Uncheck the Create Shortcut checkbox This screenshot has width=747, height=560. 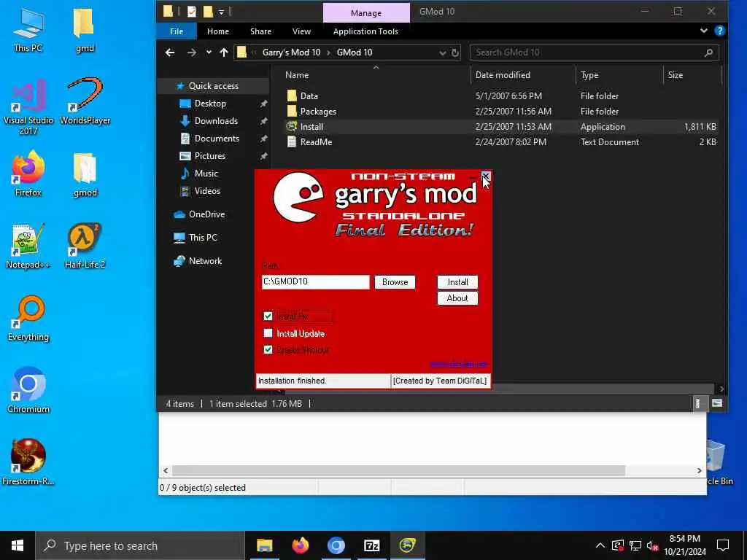[x=268, y=349]
